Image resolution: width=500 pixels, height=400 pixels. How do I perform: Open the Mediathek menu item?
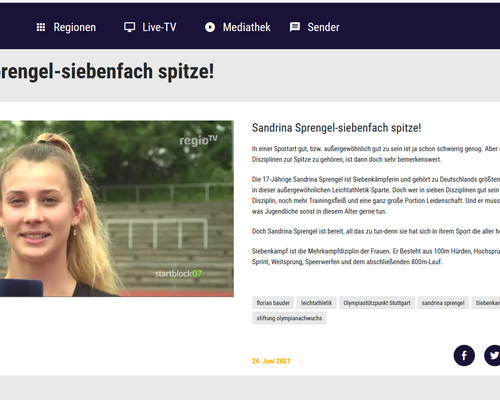coord(237,27)
